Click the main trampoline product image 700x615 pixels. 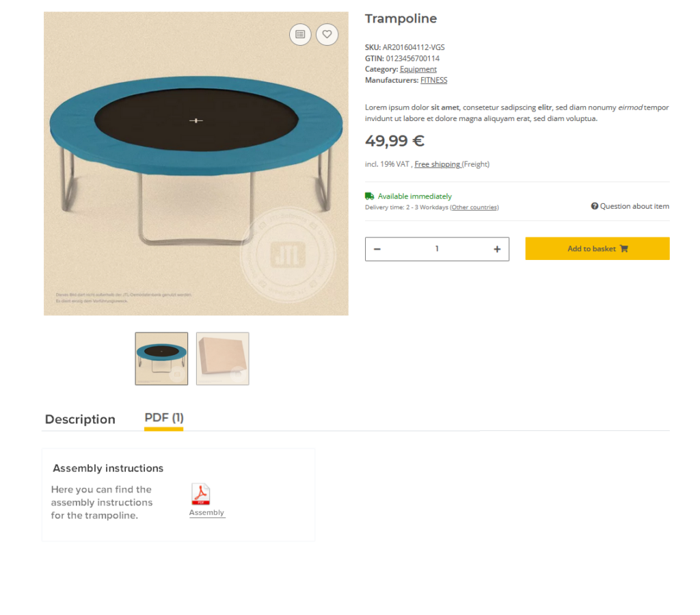[196, 163]
